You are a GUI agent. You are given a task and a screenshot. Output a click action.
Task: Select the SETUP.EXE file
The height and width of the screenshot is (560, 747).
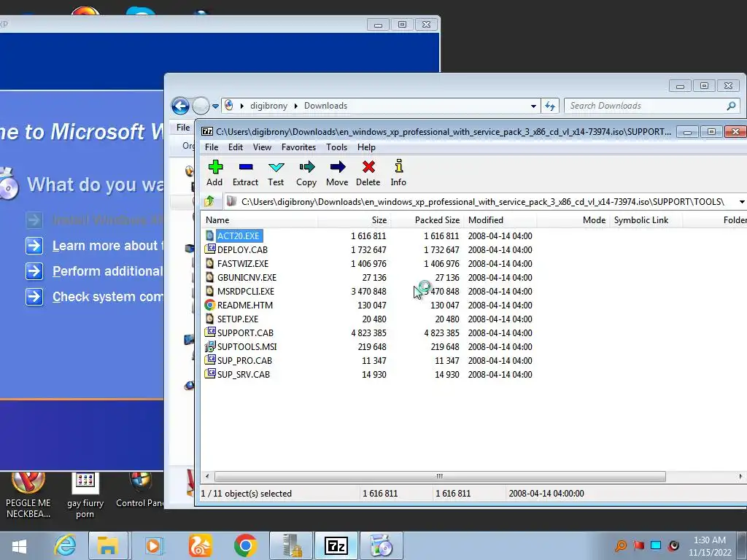click(x=237, y=319)
